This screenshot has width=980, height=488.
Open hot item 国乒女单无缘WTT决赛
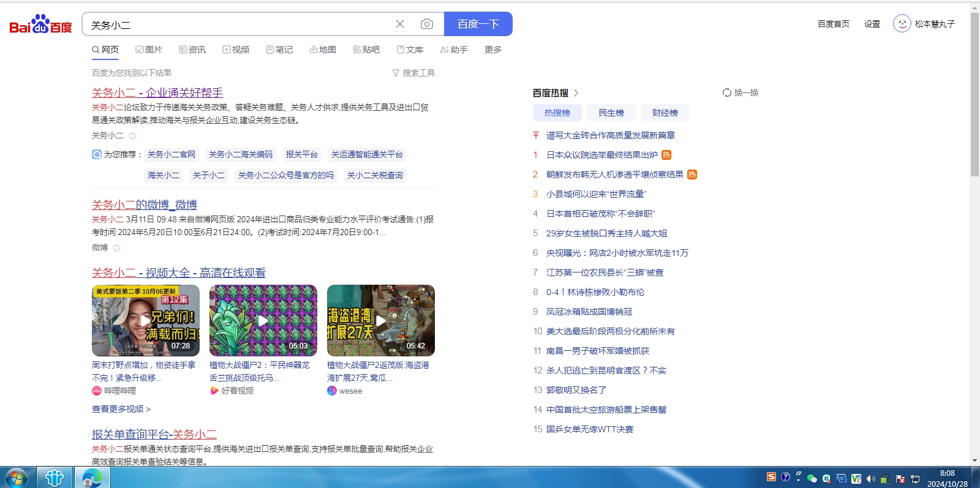[590, 429]
